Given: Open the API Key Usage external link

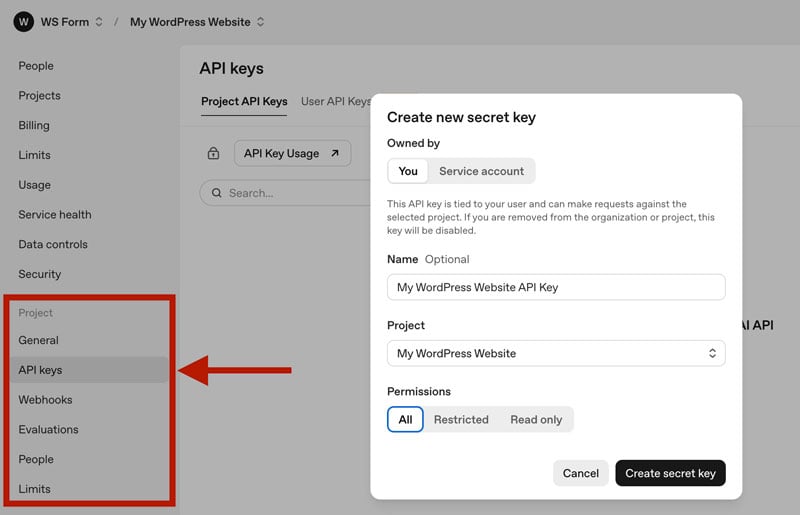Looking at the screenshot, I should (292, 153).
